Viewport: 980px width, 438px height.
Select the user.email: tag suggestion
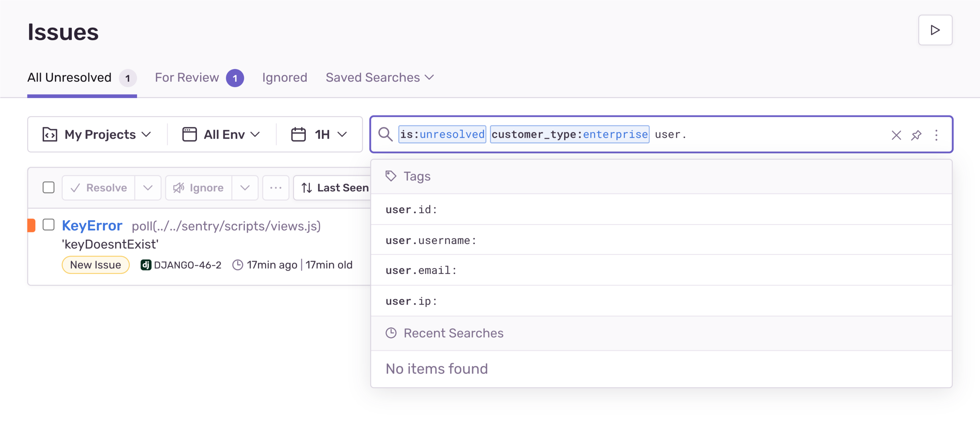tap(421, 270)
